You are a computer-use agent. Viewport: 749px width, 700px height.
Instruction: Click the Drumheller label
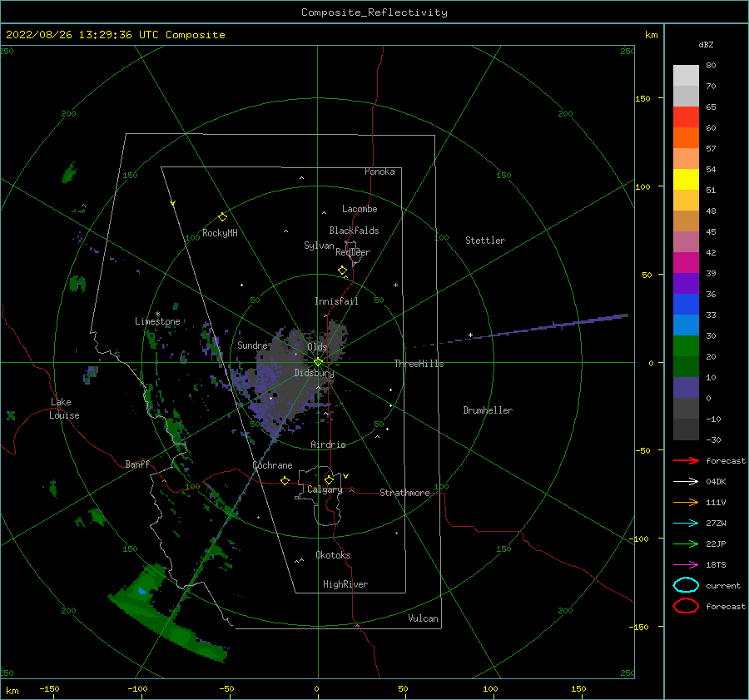488,410
